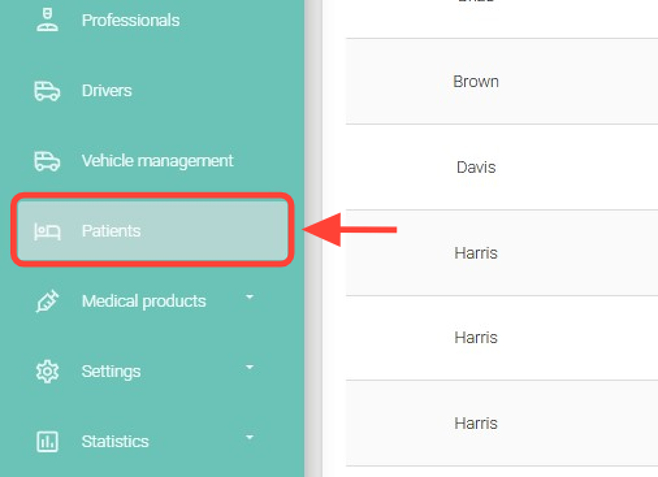Select the Patients menu label
Screen dimensions: 658x477
(111, 231)
